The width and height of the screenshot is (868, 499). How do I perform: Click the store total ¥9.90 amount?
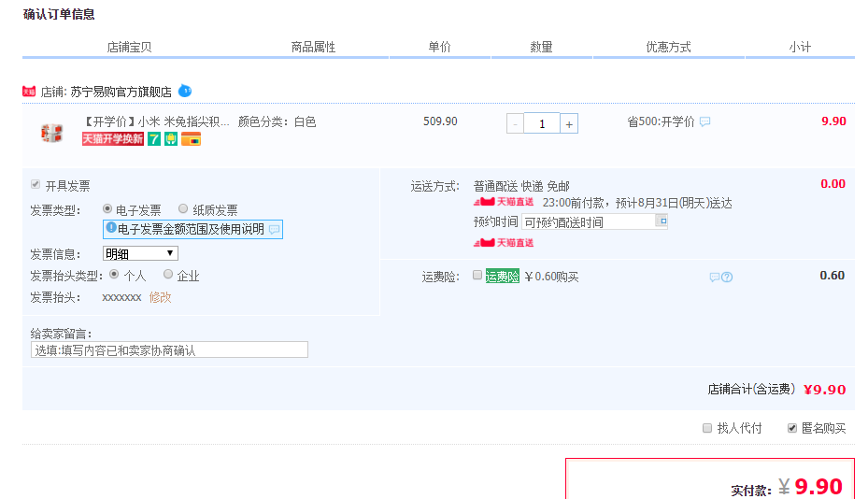tap(824, 390)
